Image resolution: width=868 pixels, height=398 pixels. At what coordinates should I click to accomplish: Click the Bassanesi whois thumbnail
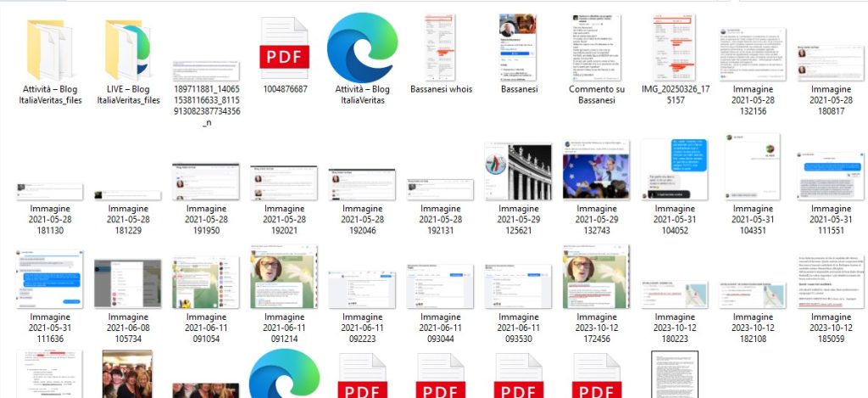pos(441,49)
